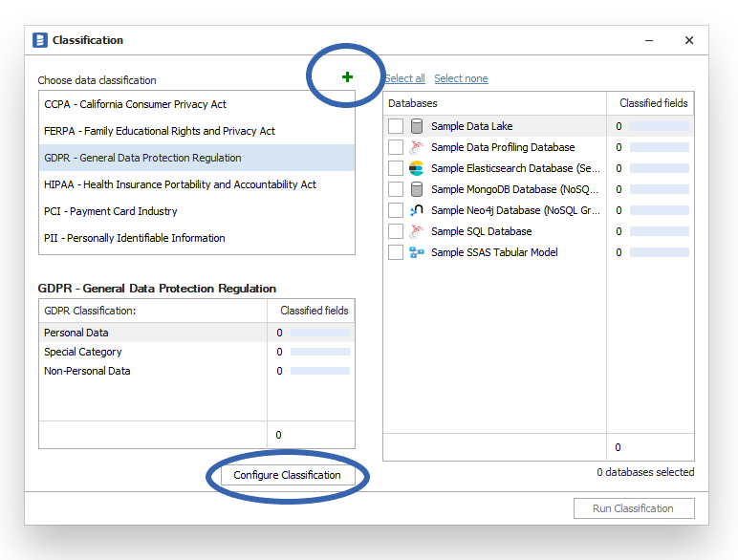The width and height of the screenshot is (738, 560).
Task: Close the Classification dialog window
Action: pos(688,40)
